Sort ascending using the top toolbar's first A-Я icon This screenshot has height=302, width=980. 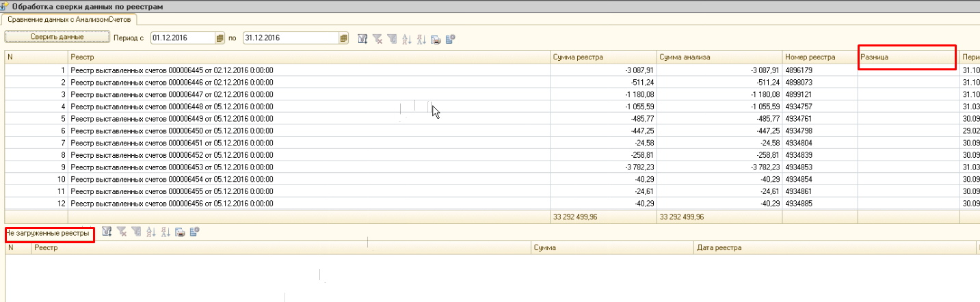(x=406, y=39)
